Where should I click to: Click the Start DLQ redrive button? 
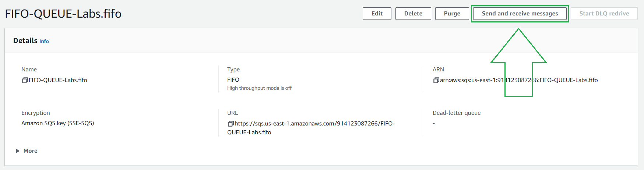(604, 14)
